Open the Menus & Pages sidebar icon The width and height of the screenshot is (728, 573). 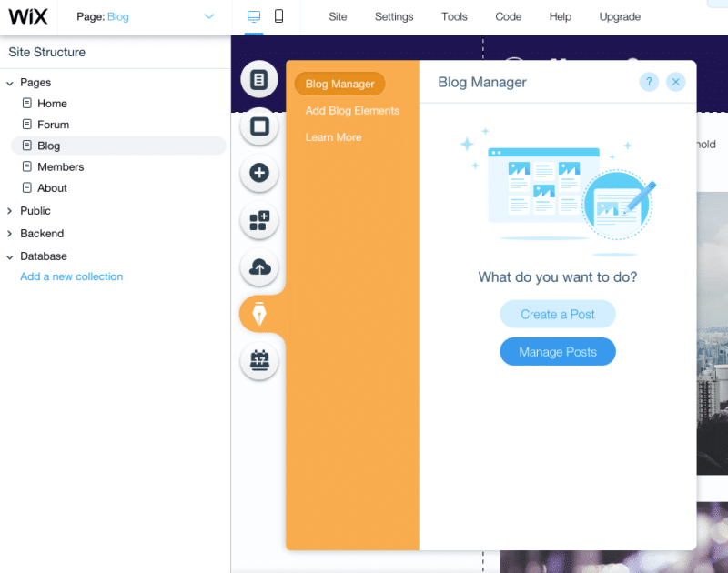pos(259,79)
